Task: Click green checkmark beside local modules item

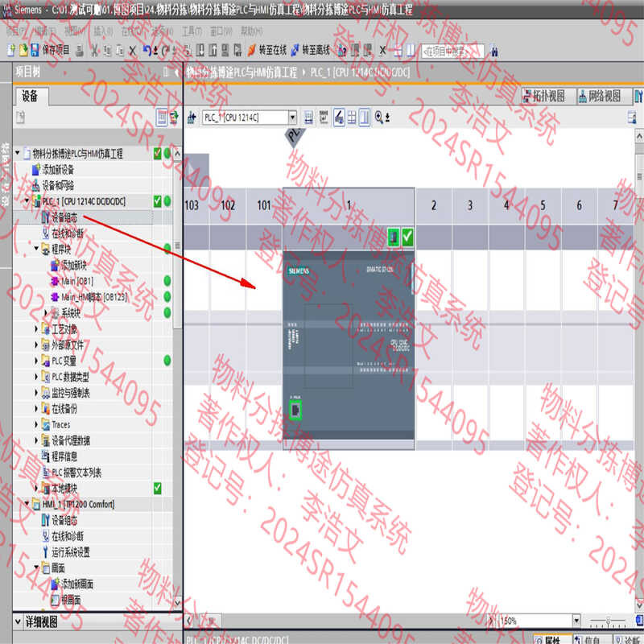Action: tap(158, 488)
